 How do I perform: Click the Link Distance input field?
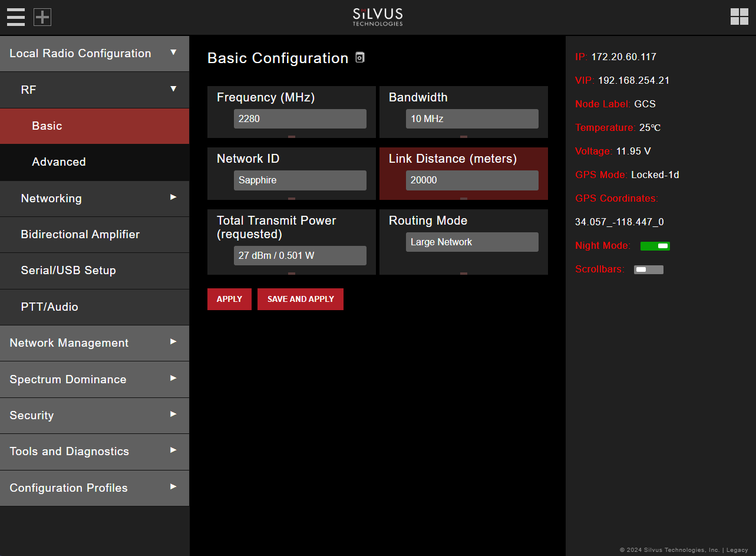pyautogui.click(x=472, y=180)
